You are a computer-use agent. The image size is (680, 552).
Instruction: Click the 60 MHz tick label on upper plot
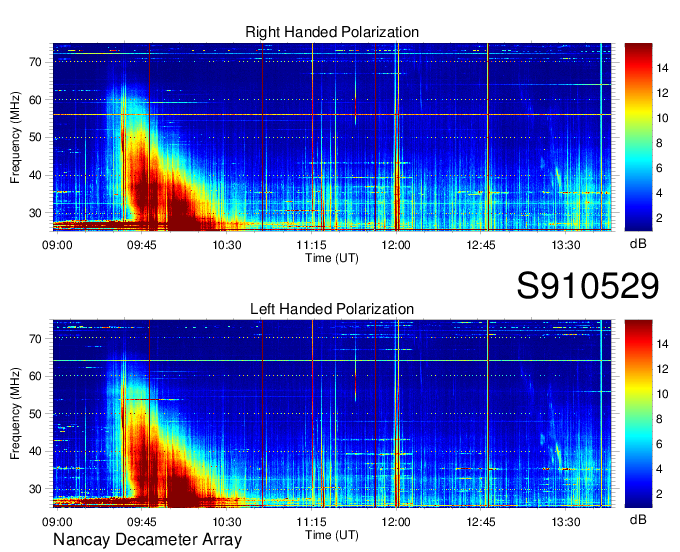(x=36, y=100)
